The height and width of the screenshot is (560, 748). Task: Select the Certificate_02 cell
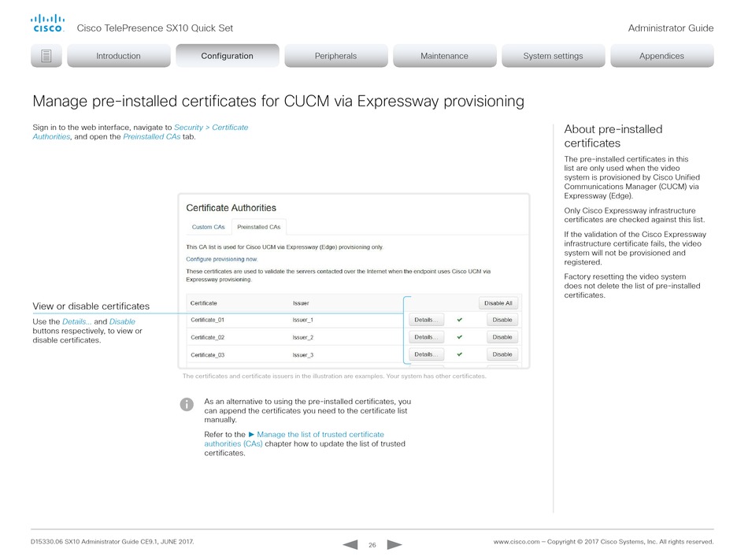pos(208,337)
